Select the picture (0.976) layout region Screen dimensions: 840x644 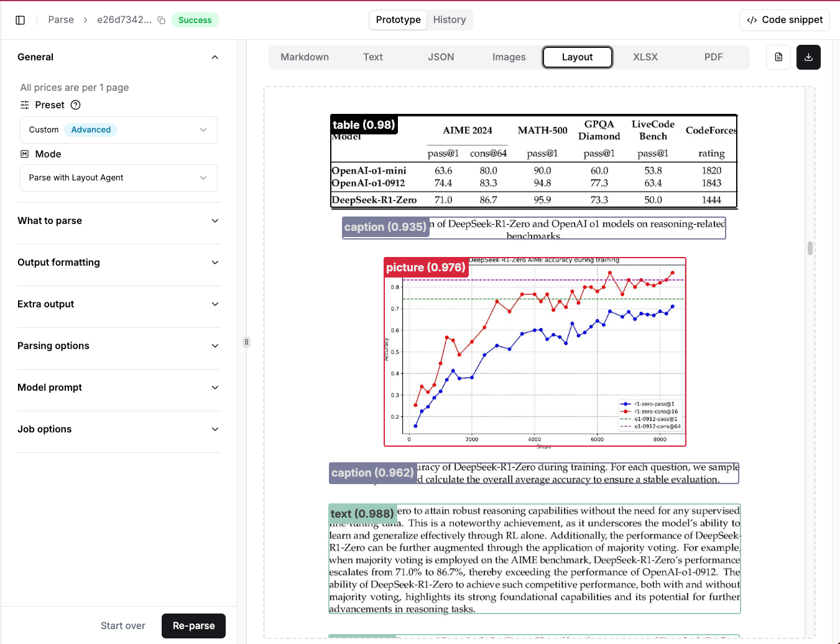coord(535,352)
